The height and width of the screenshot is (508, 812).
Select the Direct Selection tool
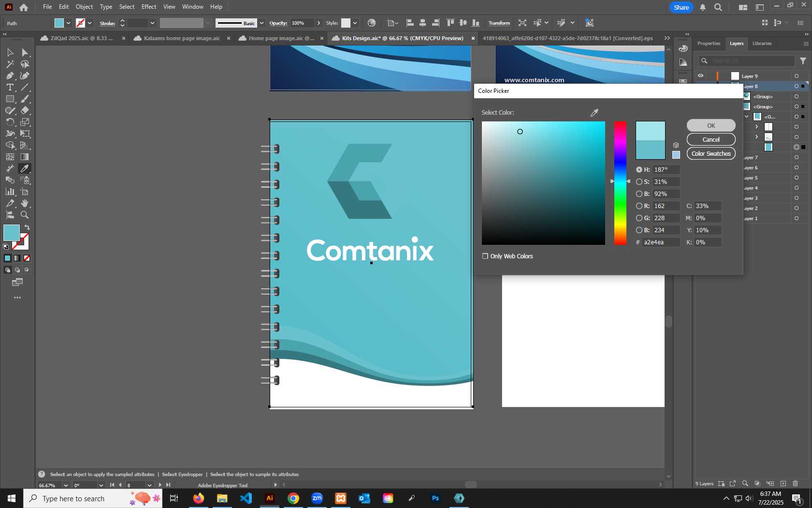click(25, 52)
